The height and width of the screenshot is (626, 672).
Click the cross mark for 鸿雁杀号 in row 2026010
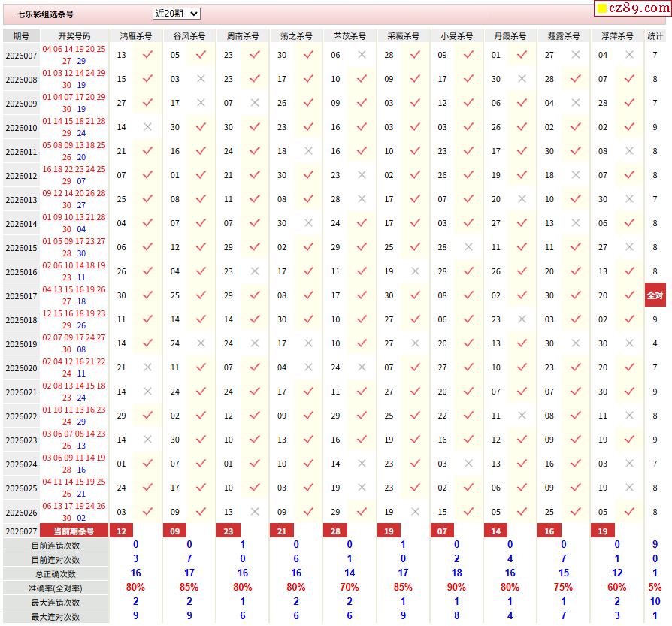[x=147, y=127]
